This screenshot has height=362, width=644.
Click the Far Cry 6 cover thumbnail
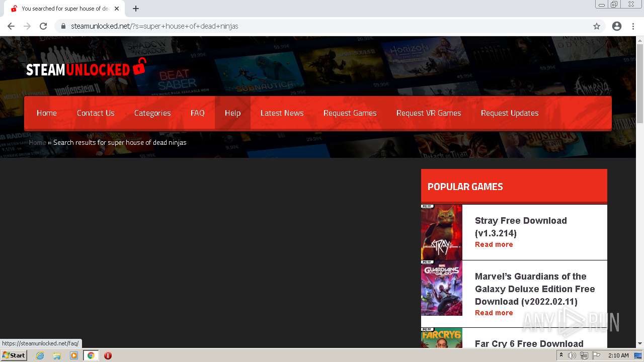click(441, 338)
